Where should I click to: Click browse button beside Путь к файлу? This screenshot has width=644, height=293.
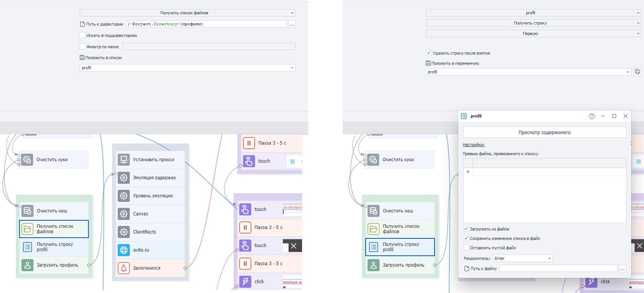pos(623,269)
